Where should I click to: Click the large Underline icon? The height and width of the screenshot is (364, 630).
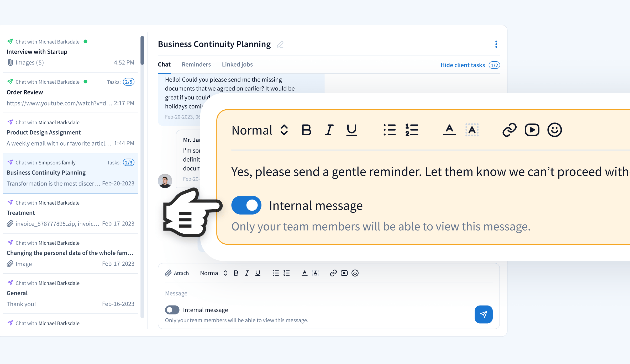[x=352, y=130]
